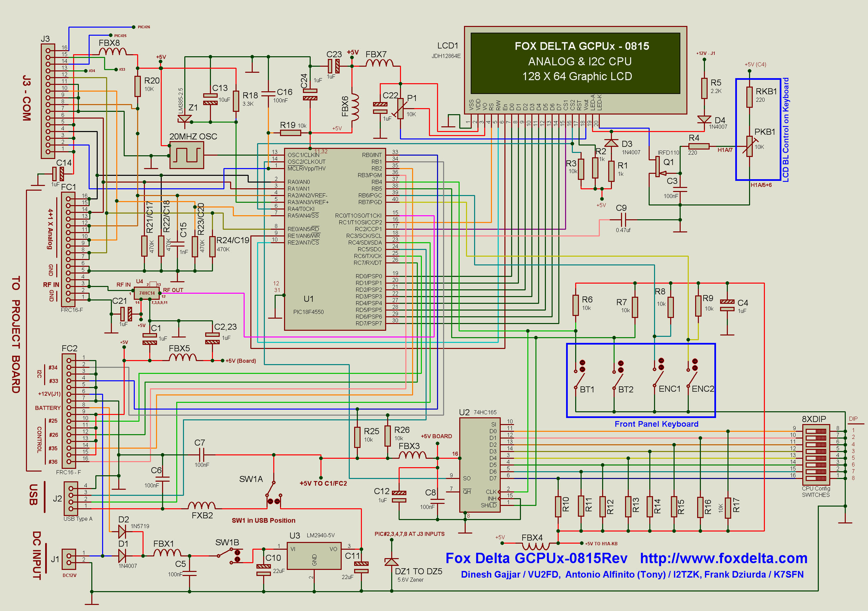Click the C9 0.47uf capacitor

click(x=623, y=220)
